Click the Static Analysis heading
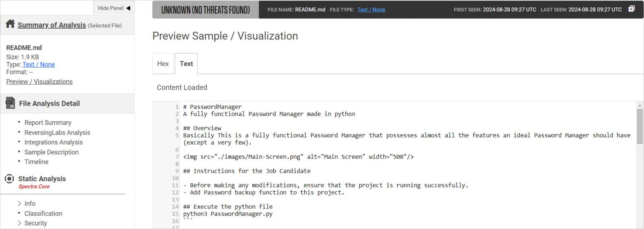The width and height of the screenshot is (644, 229). (42, 179)
